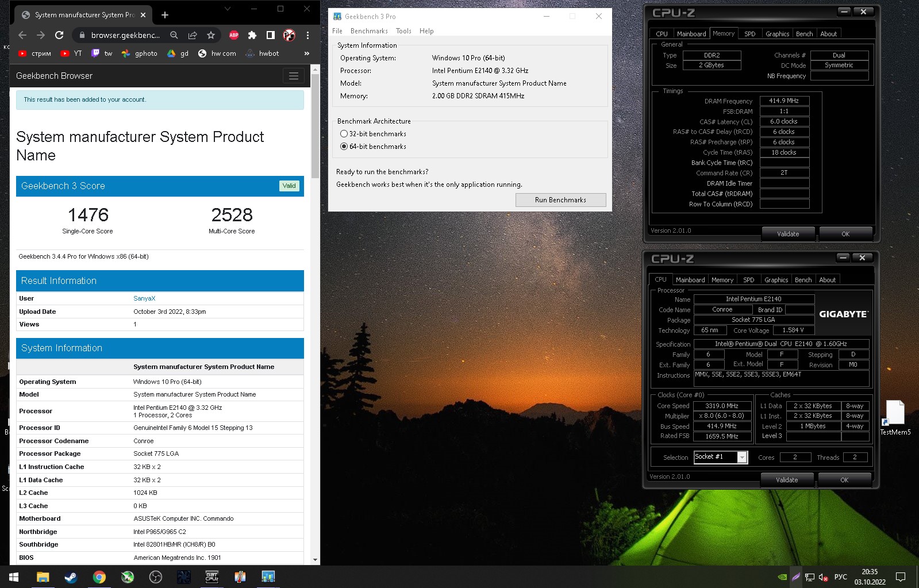Switch to SPD tab in upper CPU-Z window
919x588 pixels.
749,34
